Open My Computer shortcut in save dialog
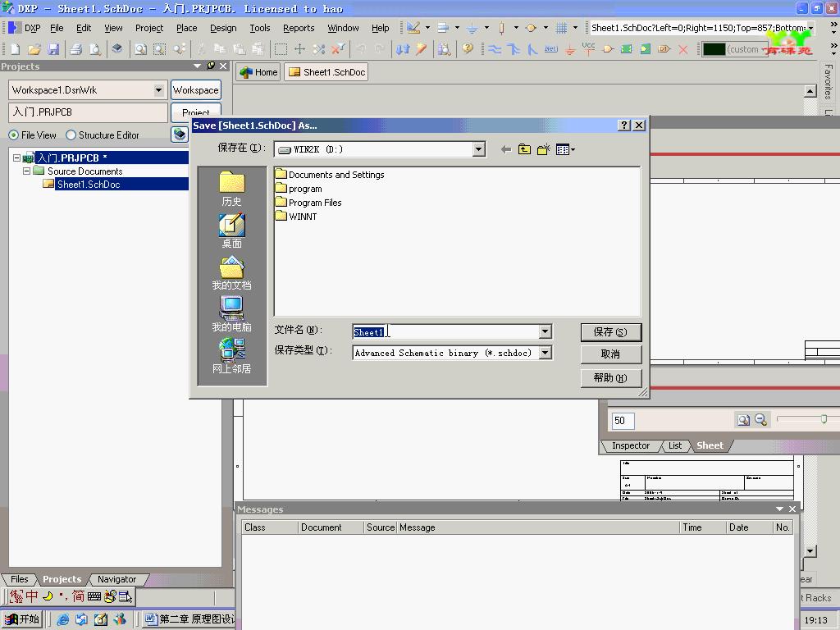This screenshot has width=840, height=630. (x=231, y=314)
